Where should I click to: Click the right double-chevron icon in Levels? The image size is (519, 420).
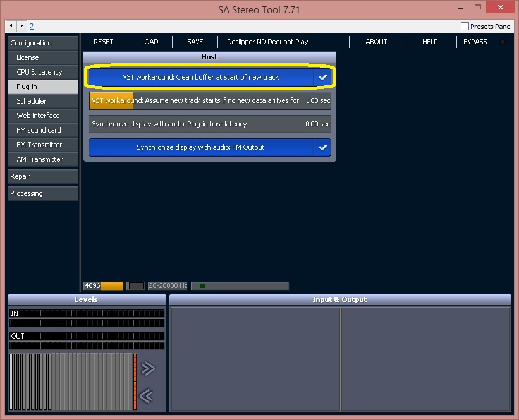[x=148, y=368]
